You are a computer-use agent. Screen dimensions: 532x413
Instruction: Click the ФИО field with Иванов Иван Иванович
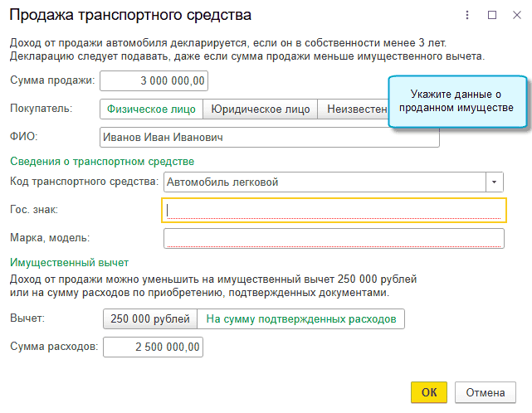click(x=268, y=137)
